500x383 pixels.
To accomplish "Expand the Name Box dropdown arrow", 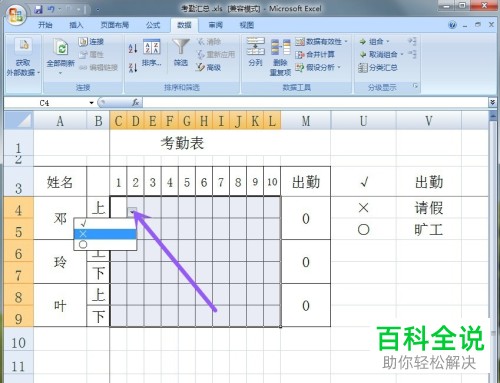I will pos(91,103).
